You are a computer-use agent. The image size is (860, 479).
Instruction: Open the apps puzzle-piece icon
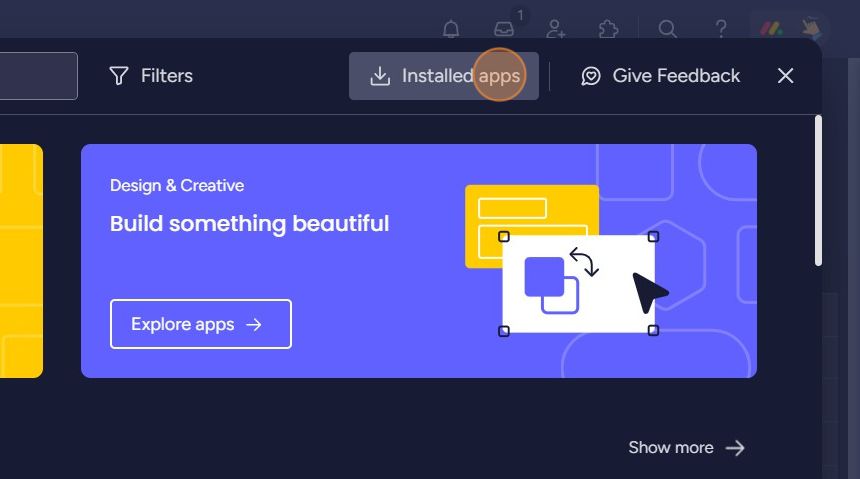click(x=608, y=29)
